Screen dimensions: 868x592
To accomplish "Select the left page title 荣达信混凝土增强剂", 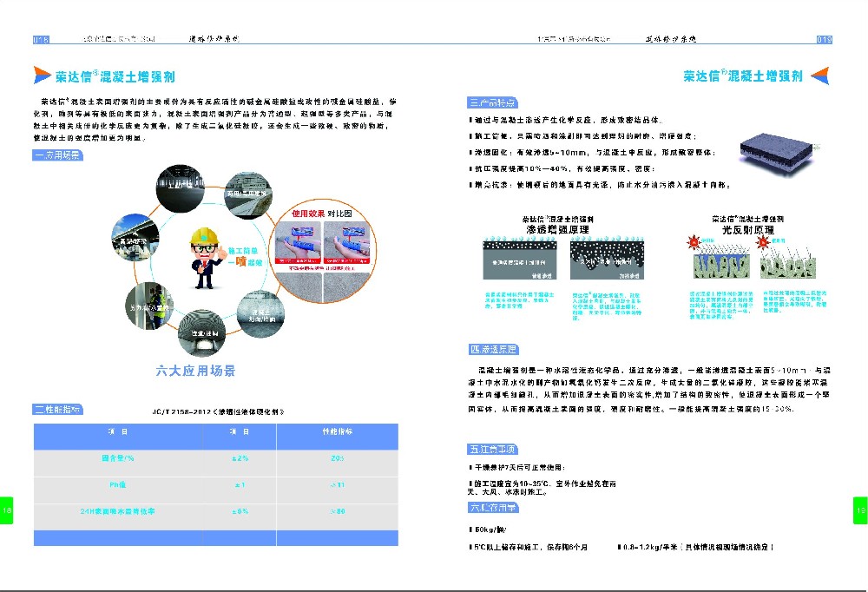I will pos(115,76).
